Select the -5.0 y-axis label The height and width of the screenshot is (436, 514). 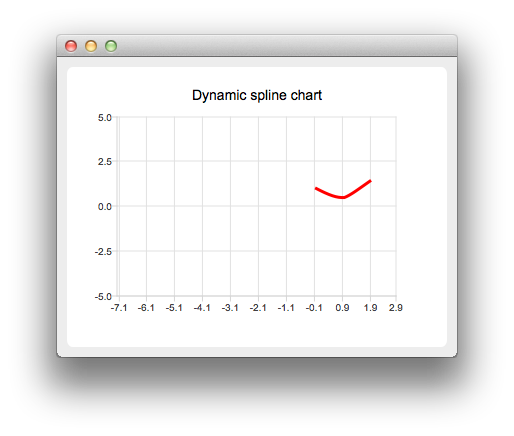tap(103, 297)
